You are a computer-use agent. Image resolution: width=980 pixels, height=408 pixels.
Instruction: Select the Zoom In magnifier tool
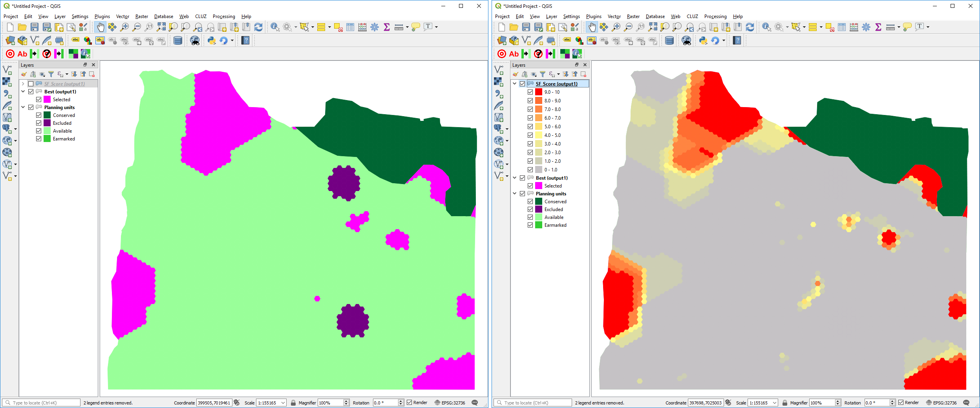[x=125, y=27]
